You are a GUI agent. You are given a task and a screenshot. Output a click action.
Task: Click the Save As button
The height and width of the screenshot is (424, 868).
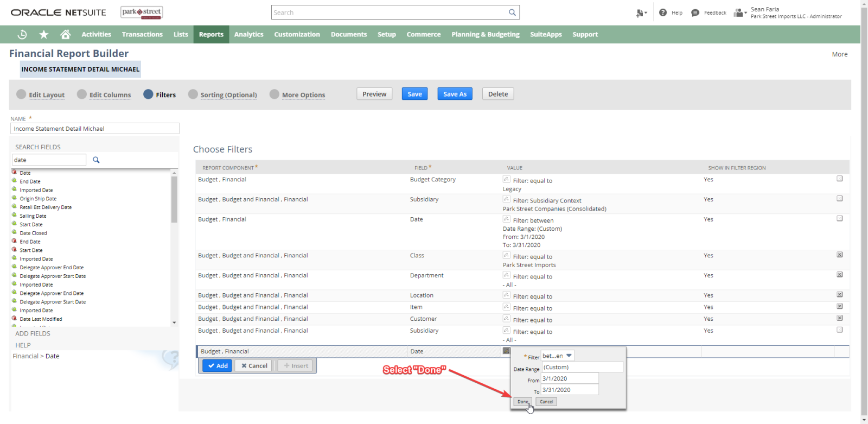coord(455,94)
